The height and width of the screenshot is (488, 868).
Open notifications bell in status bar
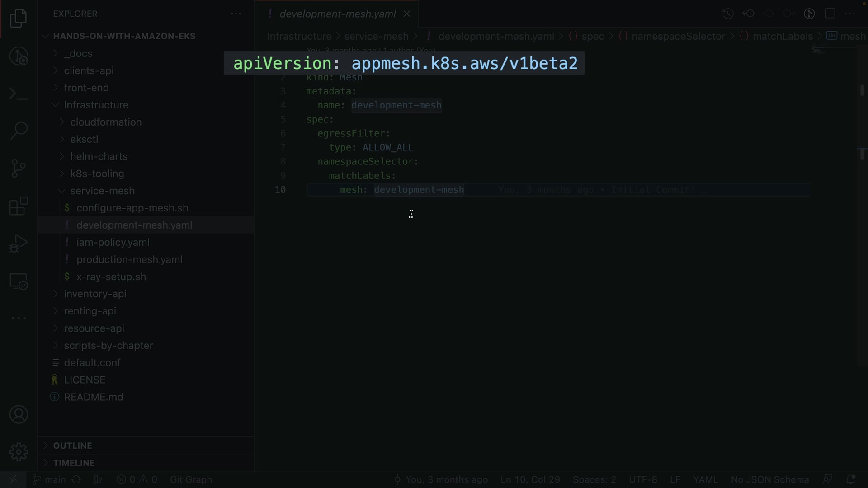click(x=850, y=479)
